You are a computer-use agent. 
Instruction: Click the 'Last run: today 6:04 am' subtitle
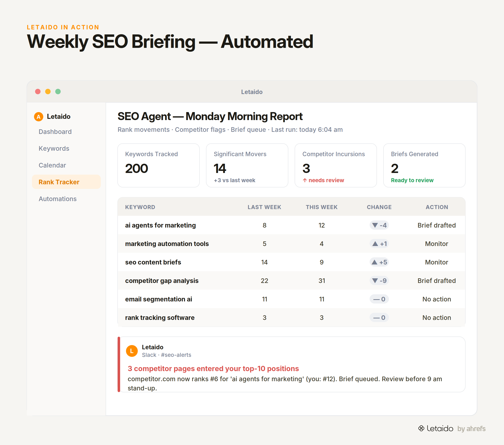307,130
